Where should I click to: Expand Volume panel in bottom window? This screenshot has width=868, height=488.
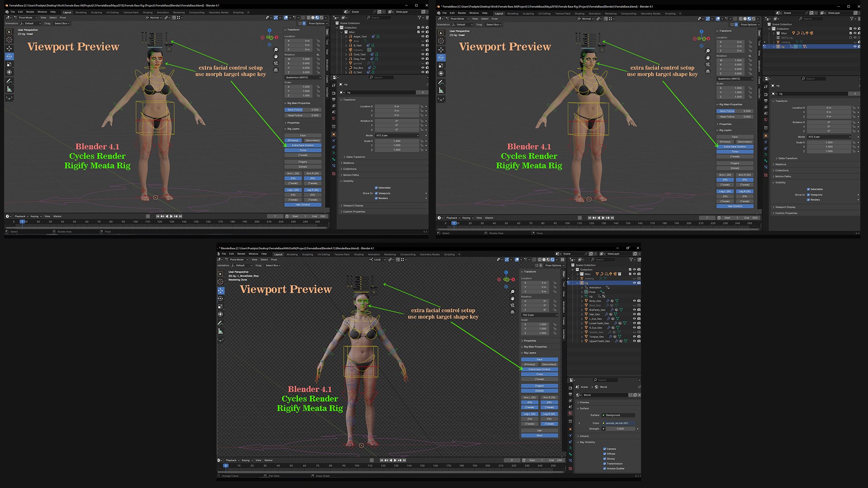point(584,436)
